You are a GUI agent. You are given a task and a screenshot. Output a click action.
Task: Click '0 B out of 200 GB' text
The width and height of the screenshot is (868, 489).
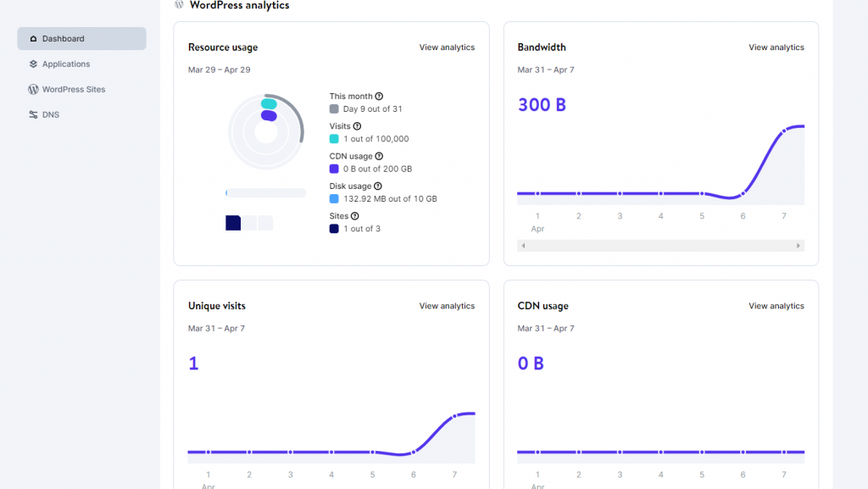pyautogui.click(x=377, y=169)
